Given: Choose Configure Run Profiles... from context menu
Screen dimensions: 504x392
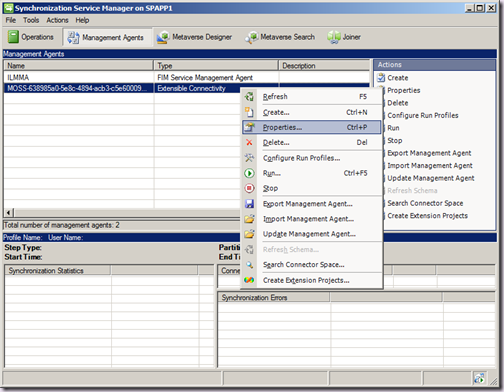Looking at the screenshot, I should pos(312,158).
